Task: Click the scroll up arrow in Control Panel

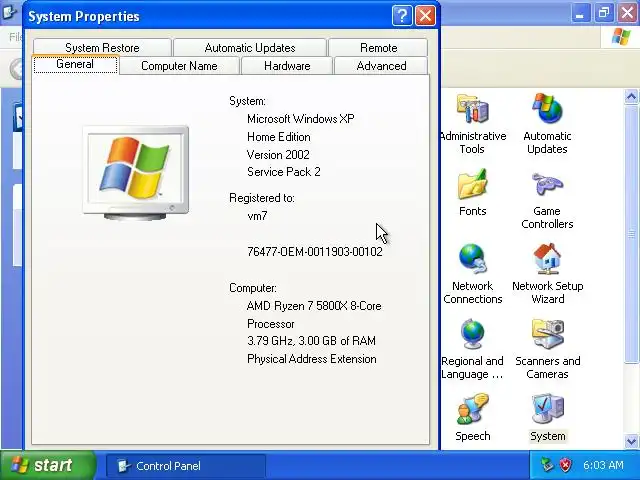Action: (x=631, y=96)
